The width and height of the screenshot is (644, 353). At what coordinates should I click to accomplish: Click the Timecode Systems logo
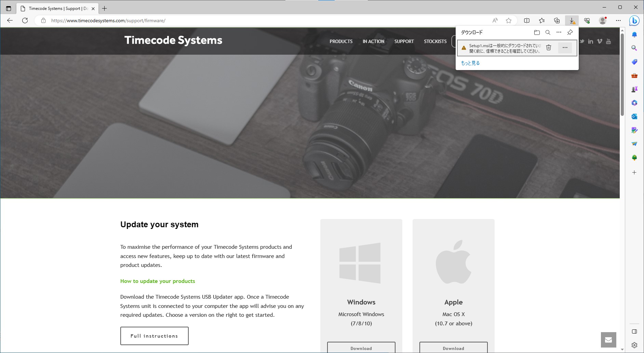point(173,40)
